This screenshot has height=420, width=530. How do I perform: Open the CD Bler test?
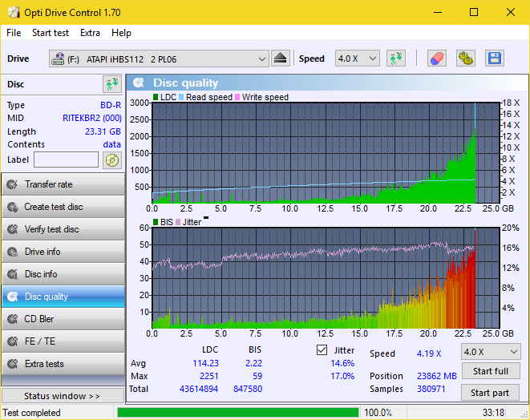pos(63,319)
